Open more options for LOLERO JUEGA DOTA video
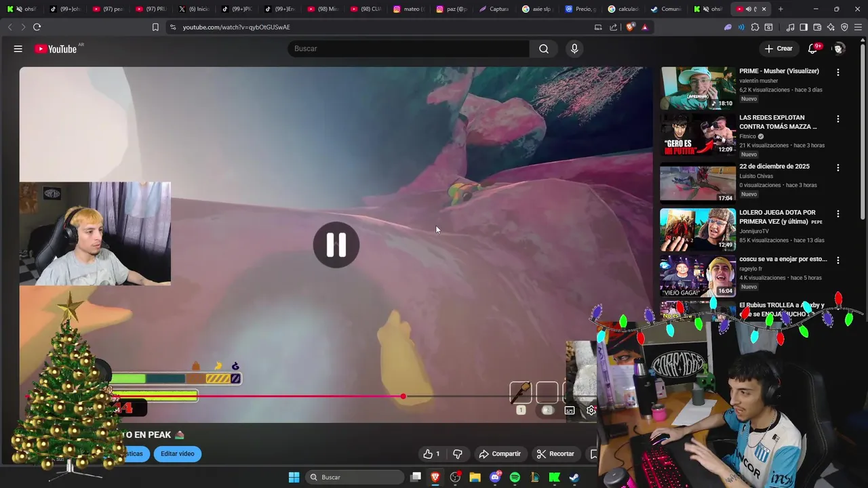 pyautogui.click(x=838, y=213)
